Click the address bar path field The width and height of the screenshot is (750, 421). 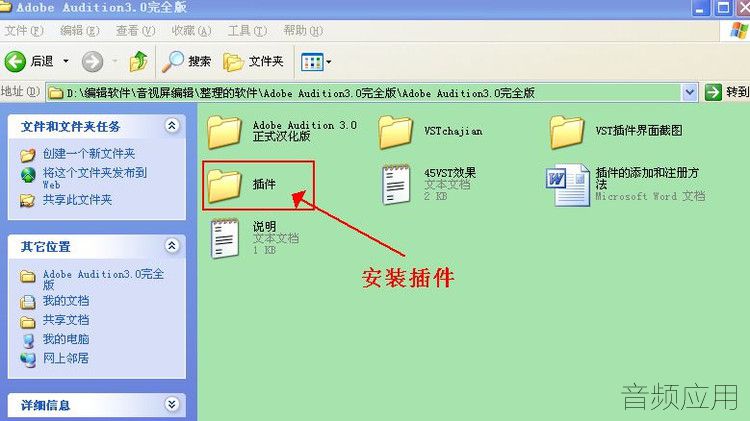[365, 92]
